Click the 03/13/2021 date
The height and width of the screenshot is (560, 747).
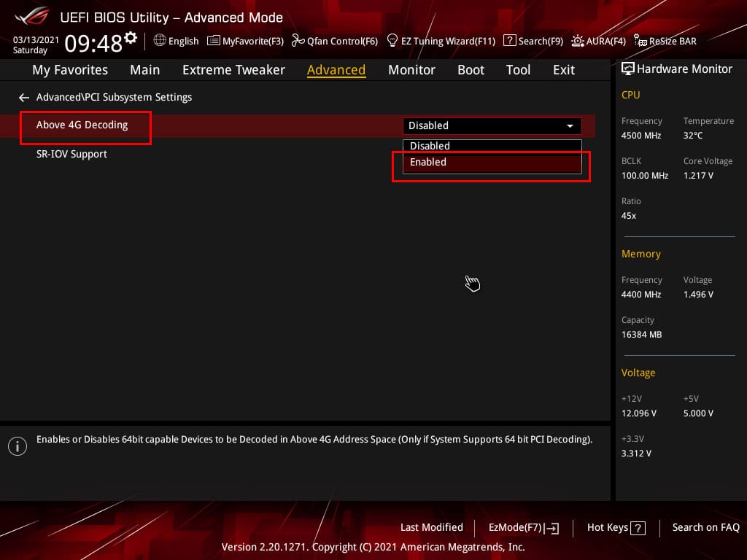click(36, 39)
